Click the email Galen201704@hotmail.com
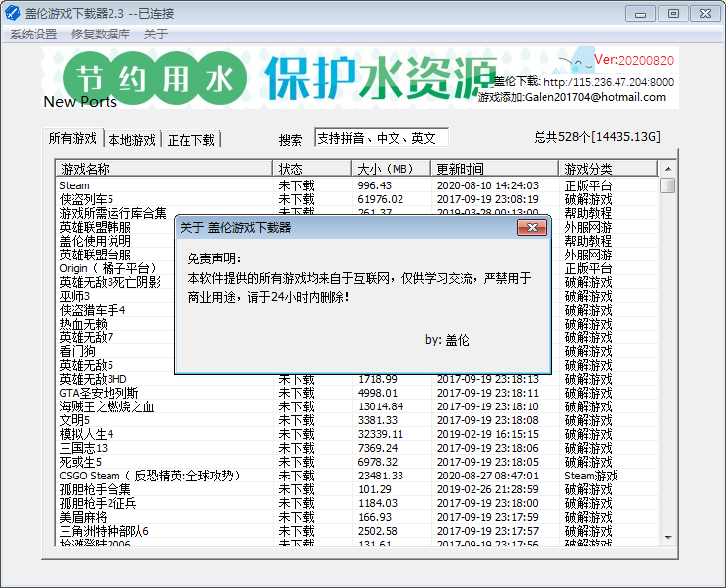 point(595,97)
